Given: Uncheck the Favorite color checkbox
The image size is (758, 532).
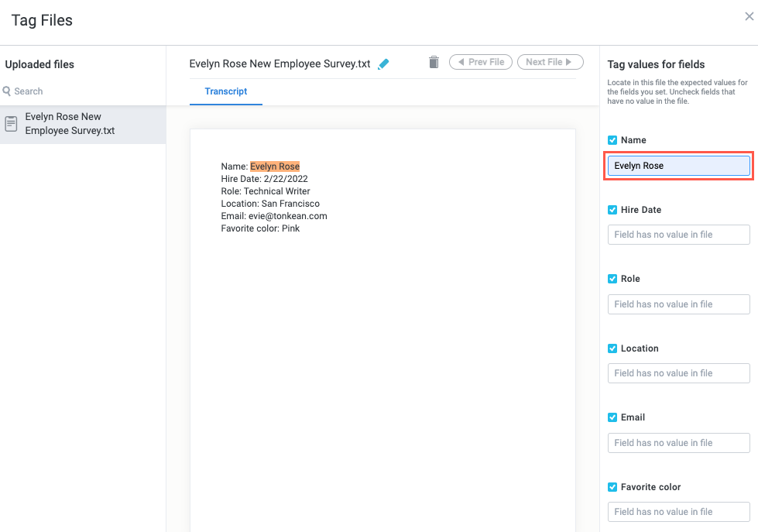Looking at the screenshot, I should coord(612,487).
